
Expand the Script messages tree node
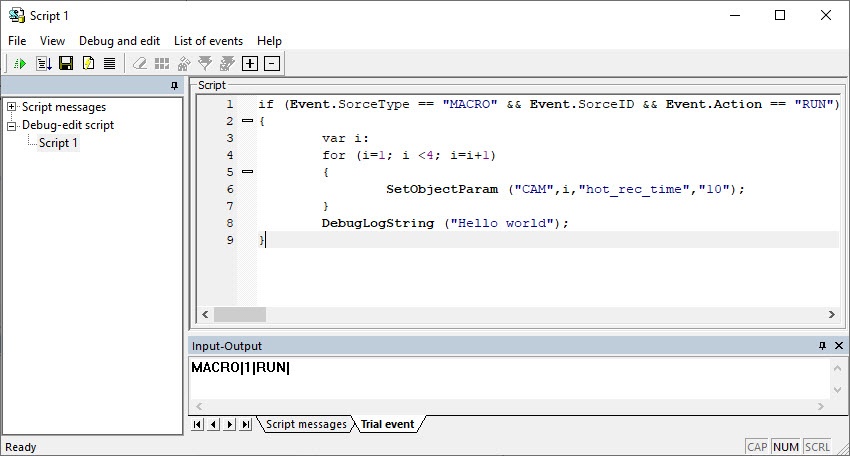12,107
